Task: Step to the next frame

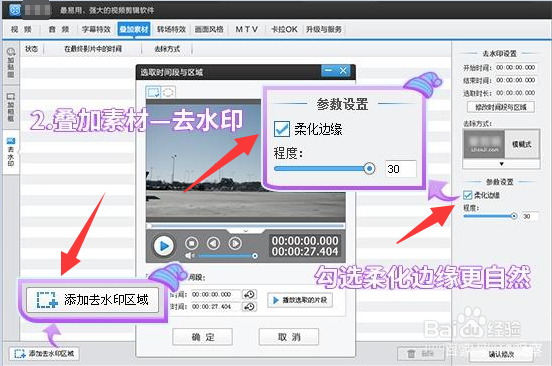Action: point(235,243)
